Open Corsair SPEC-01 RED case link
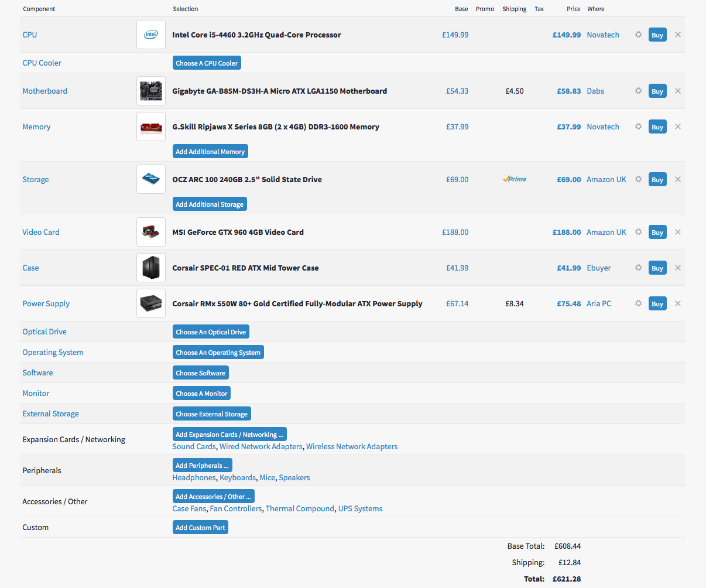The height and width of the screenshot is (588, 706). (245, 268)
